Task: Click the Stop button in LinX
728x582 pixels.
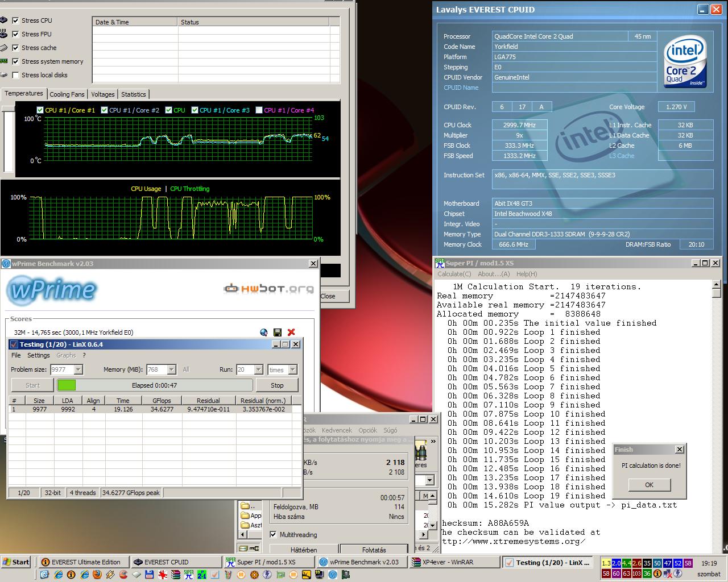Action: [x=277, y=385]
